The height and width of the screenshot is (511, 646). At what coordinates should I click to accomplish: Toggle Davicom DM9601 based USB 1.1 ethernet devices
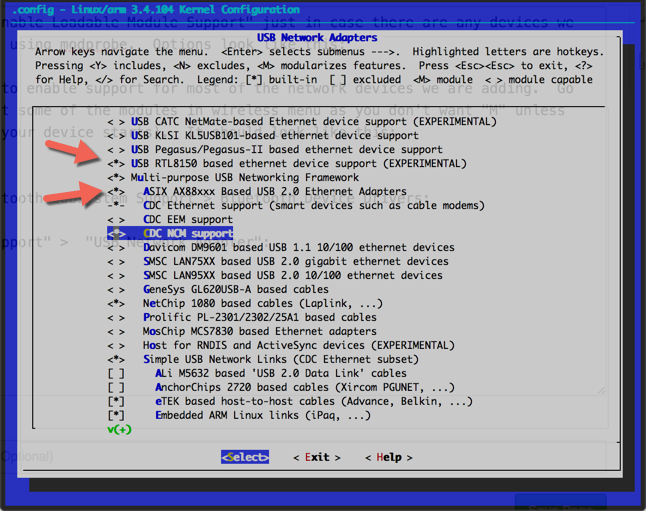pyautogui.click(x=281, y=248)
